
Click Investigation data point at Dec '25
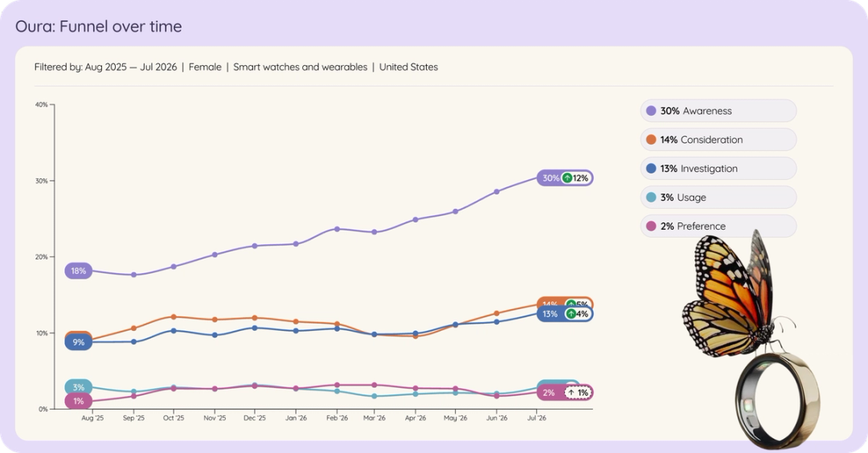[255, 328]
